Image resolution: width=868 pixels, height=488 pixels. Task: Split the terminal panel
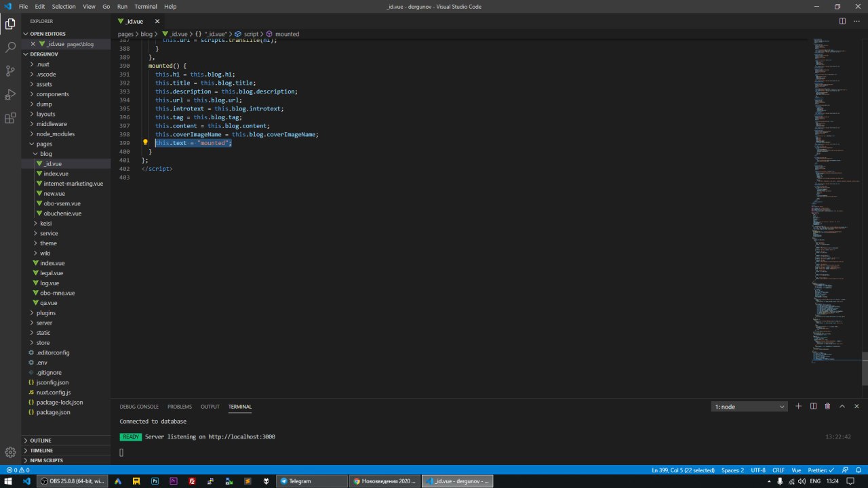[x=813, y=406]
